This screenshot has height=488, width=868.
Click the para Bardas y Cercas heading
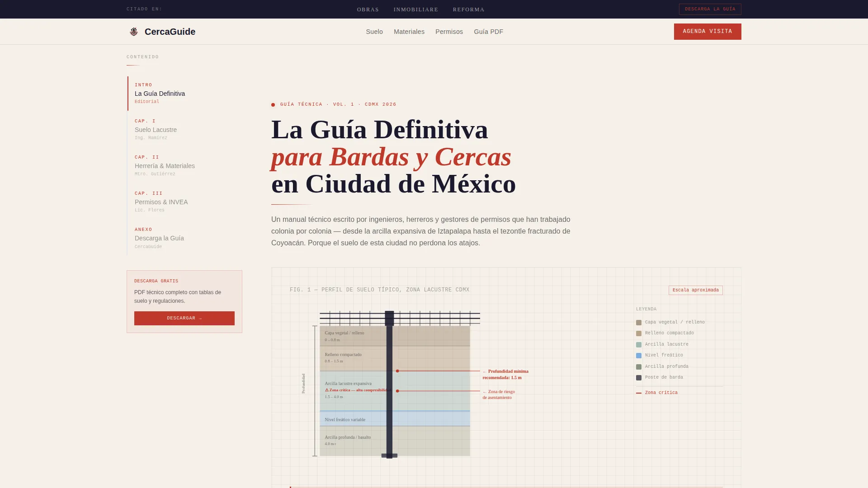pos(391,157)
